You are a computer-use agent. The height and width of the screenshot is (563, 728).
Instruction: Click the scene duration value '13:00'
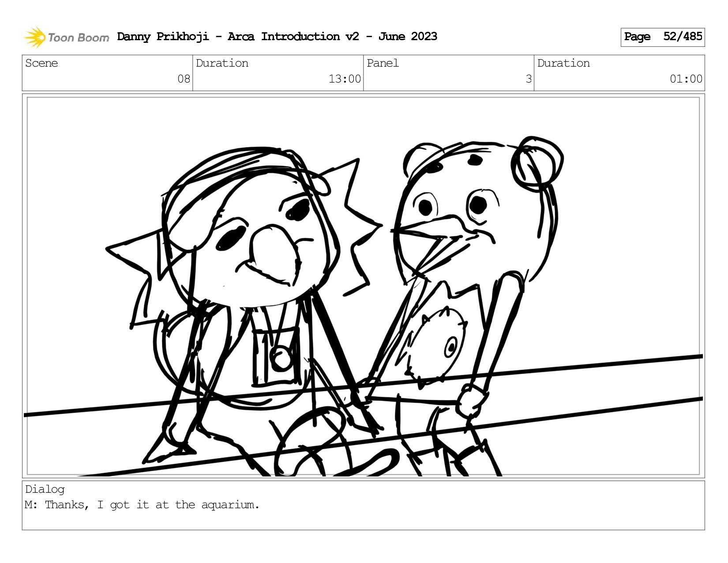click(345, 79)
